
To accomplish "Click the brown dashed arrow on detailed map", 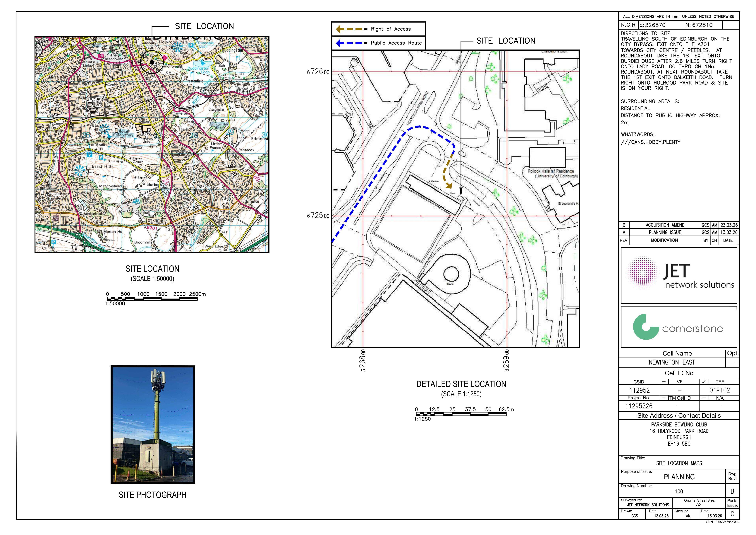I will click(449, 171).
